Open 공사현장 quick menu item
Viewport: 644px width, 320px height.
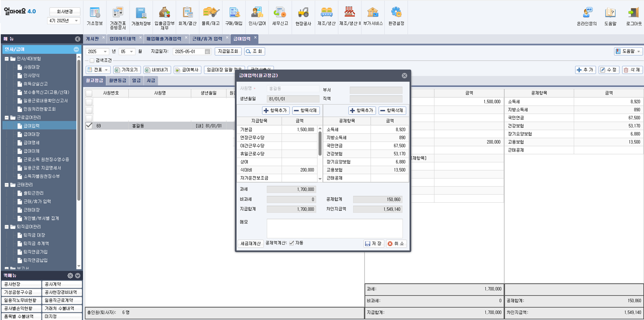[x=21, y=284]
